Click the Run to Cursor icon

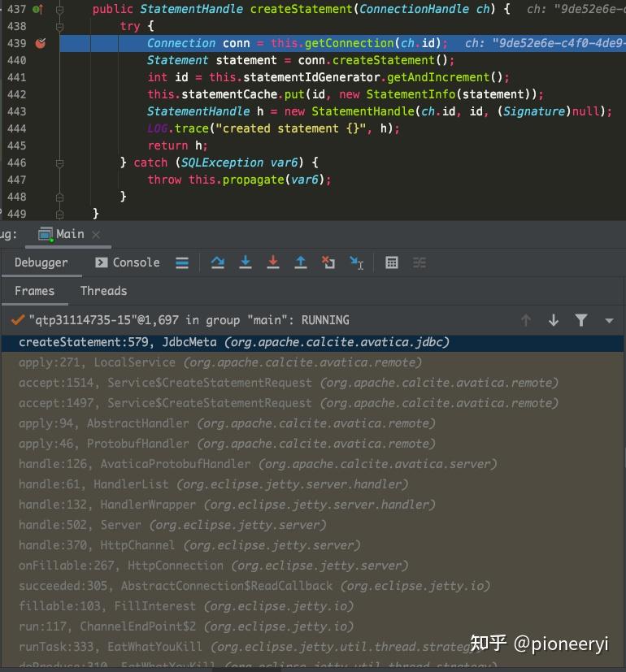356,262
